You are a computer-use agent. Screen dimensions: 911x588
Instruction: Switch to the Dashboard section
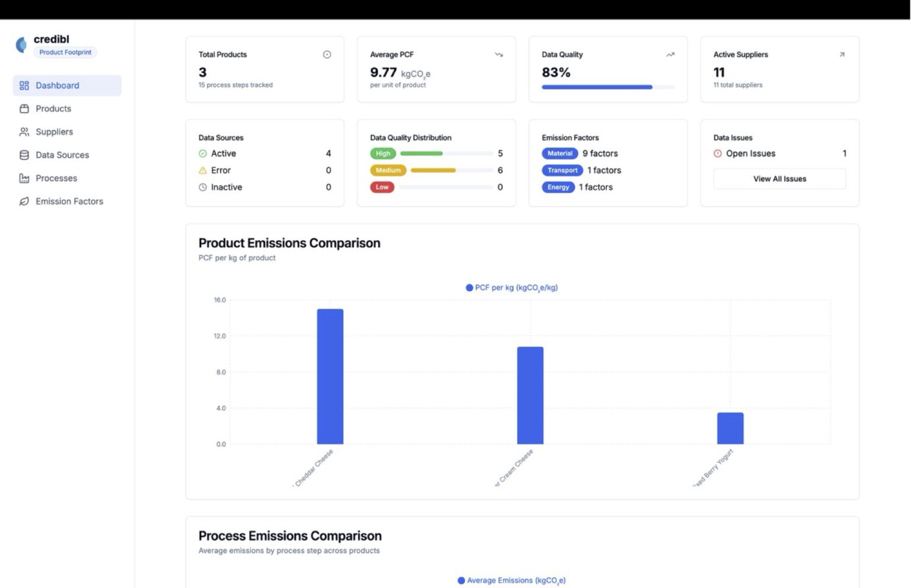(x=57, y=85)
